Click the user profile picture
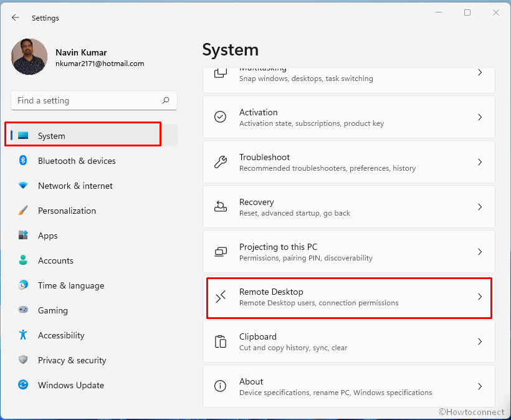This screenshot has height=420, width=511. coord(29,57)
